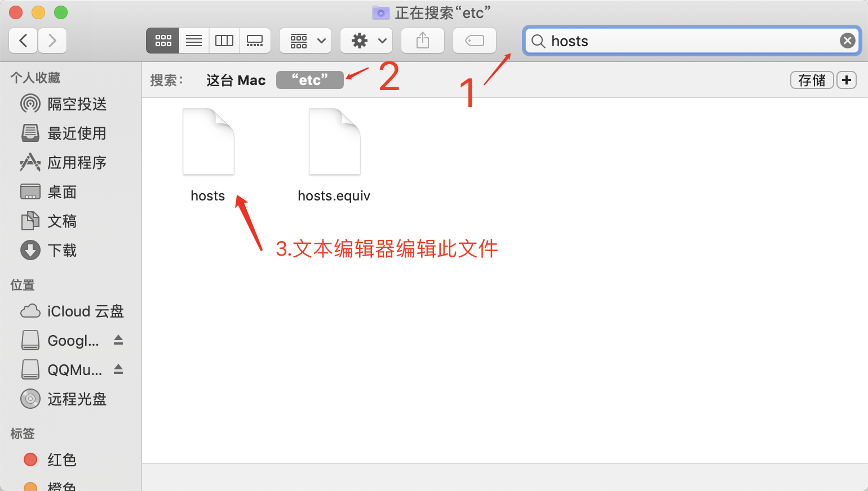Open iCloud 云盘 in sidebar
Screen dimensions: 868x491
point(70,311)
